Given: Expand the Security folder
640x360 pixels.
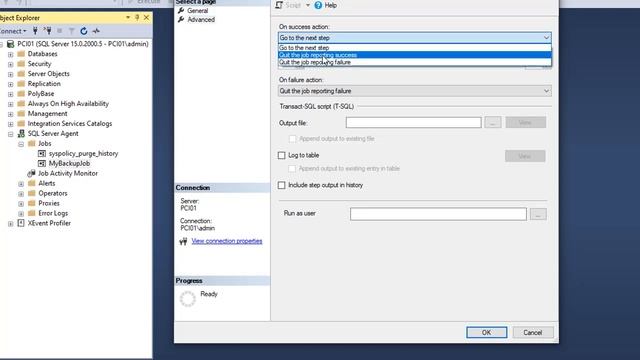Looking at the screenshot, I should click(x=11, y=64).
